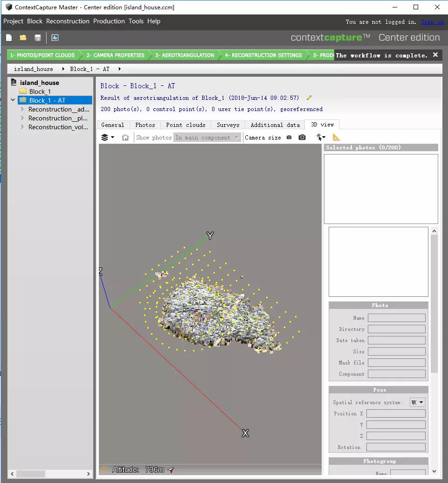
Task: Click the tree scrollbar left arrow
Action: 12,474
